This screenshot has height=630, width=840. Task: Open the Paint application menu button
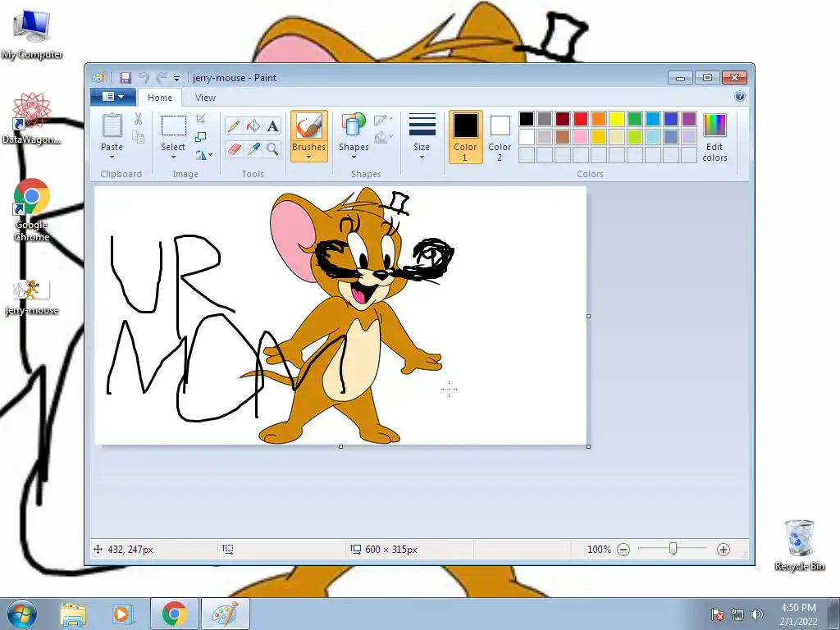[112, 97]
